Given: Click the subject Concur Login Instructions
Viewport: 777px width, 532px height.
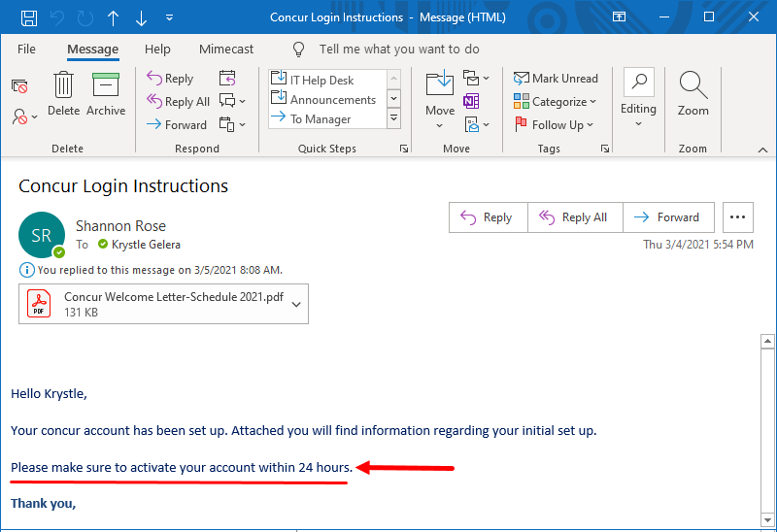Looking at the screenshot, I should pos(123,186).
